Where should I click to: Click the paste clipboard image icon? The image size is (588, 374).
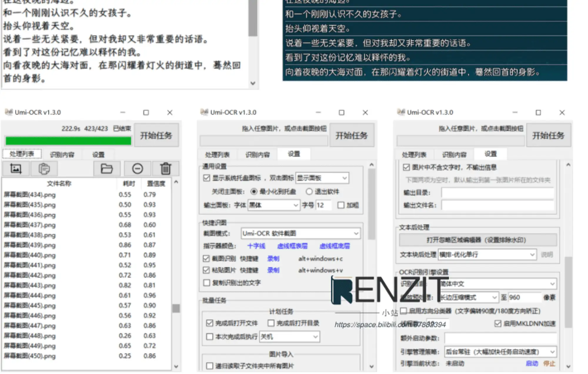(44, 169)
